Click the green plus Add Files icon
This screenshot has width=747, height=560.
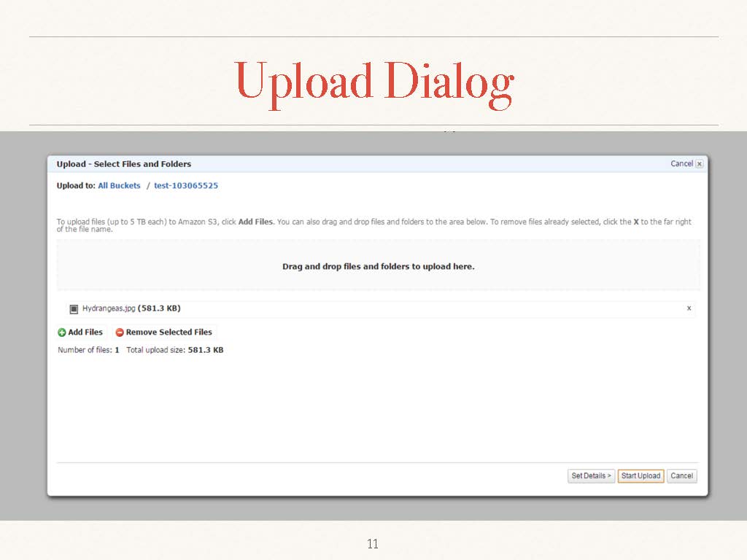click(62, 332)
